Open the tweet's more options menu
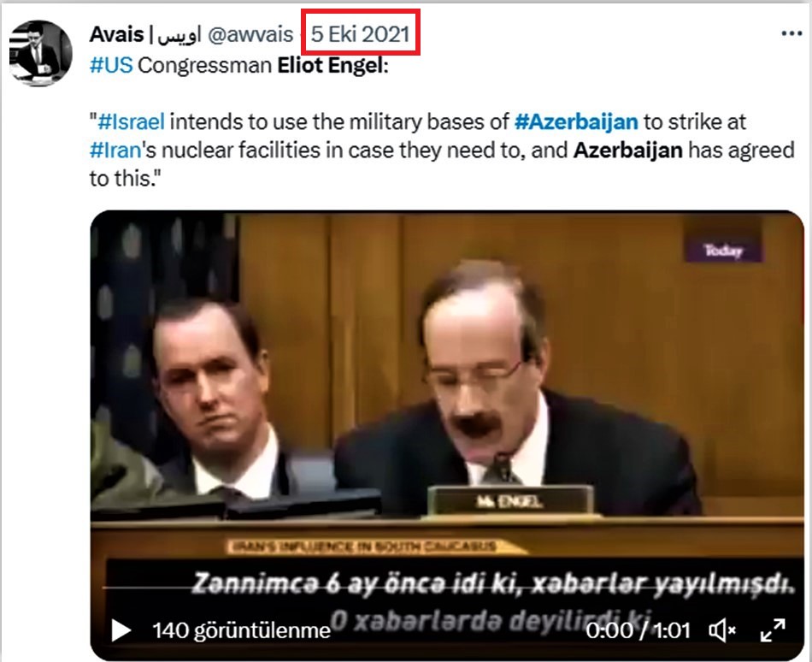The width and height of the screenshot is (812, 662). 791,33
